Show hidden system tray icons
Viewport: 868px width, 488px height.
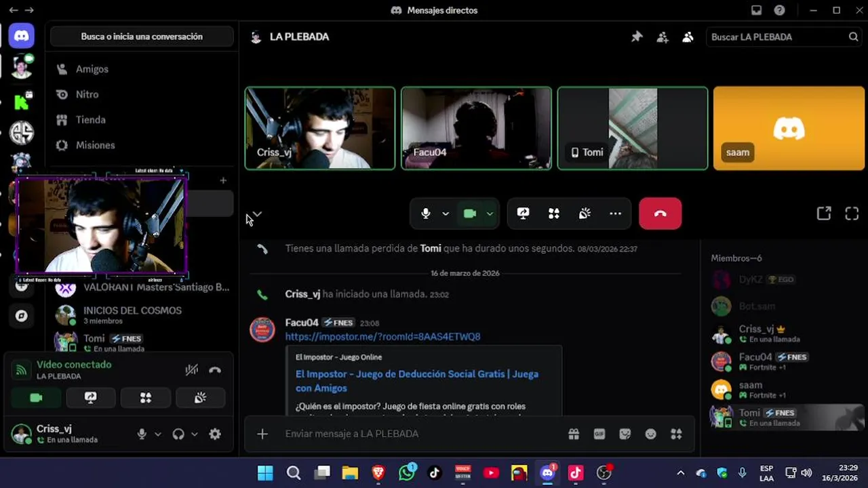tap(680, 473)
